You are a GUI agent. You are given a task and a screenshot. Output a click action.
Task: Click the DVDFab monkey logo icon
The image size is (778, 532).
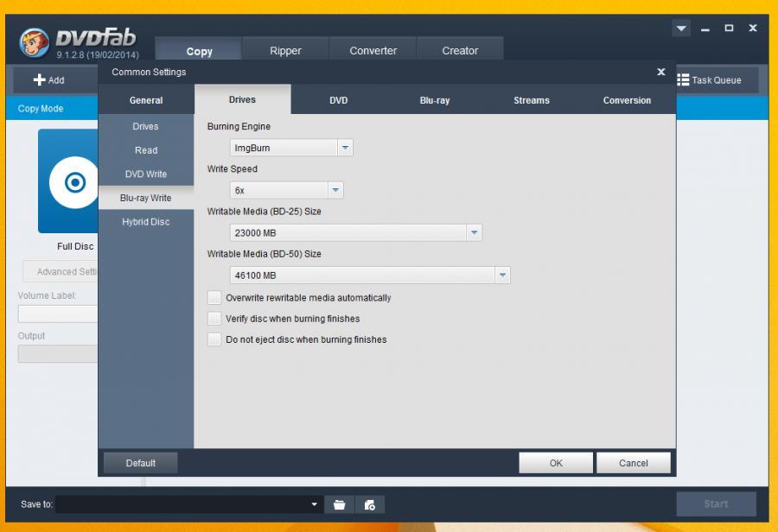click(x=35, y=43)
